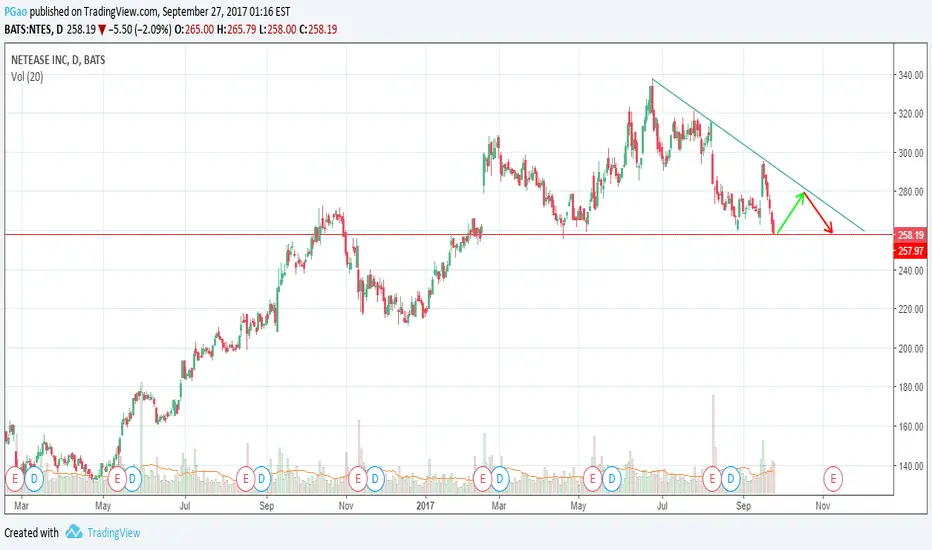The image size is (932, 550).
Task: Click the L:258.00 low value
Action: pos(278,30)
